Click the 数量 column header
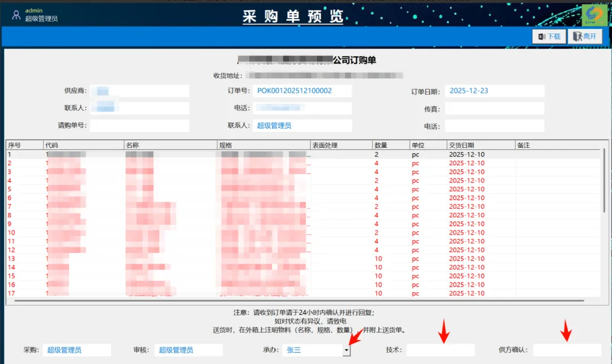Viewport: 612px width, 364px height. (391, 145)
